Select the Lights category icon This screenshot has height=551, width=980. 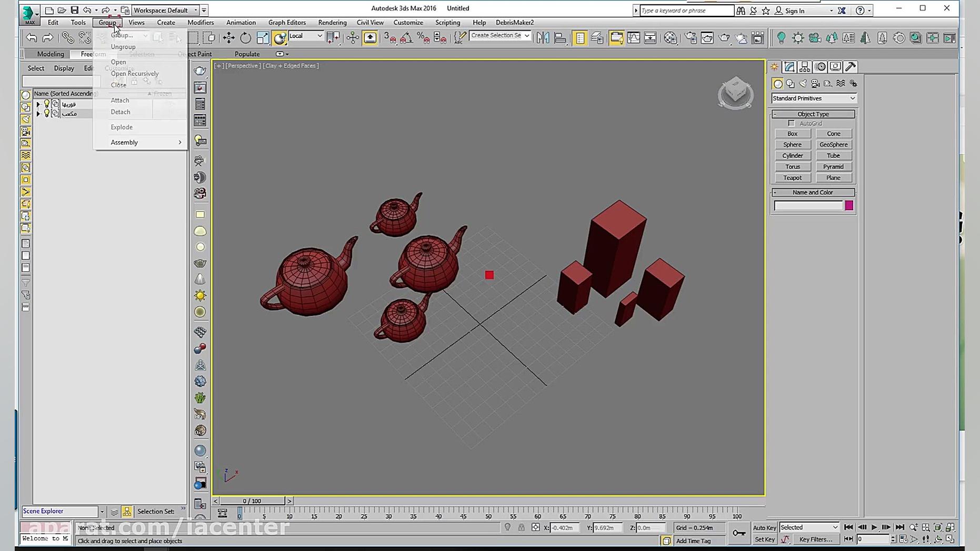[x=803, y=84]
